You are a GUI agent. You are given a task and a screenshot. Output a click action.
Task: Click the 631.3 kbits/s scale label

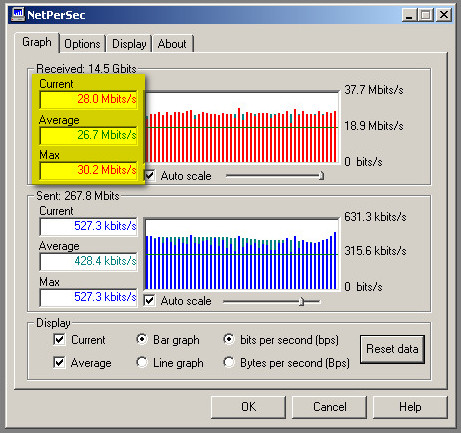[375, 217]
